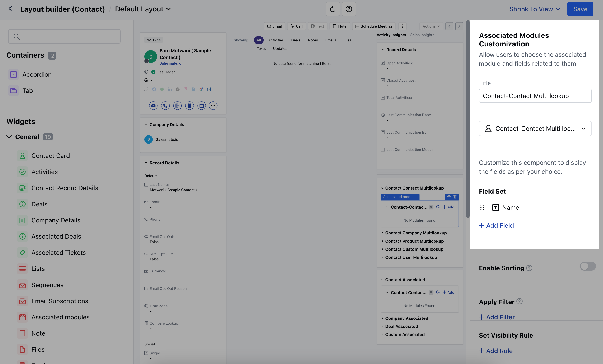Click the refresh/reset layout icon

pyautogui.click(x=332, y=9)
